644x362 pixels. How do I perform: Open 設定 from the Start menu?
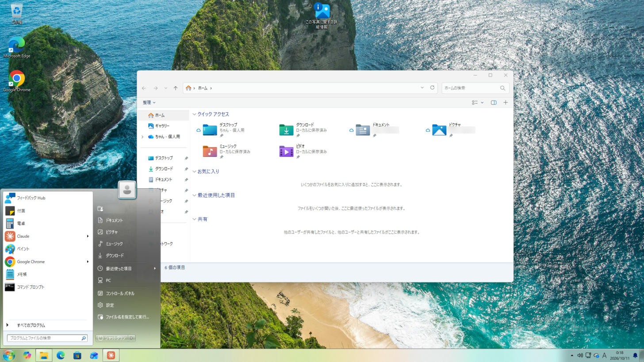[126, 305]
